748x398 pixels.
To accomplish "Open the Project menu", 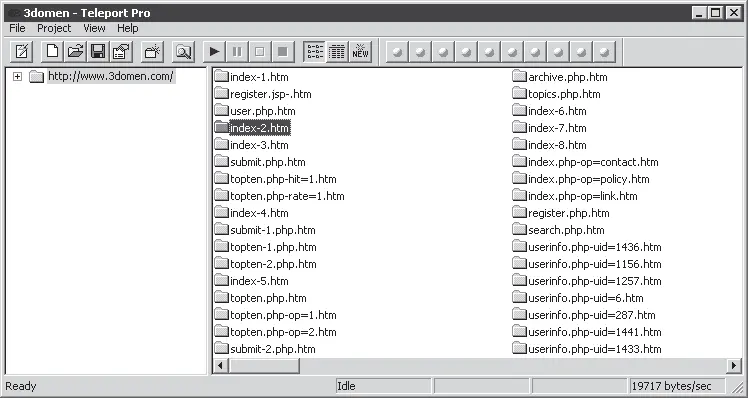I will (x=54, y=28).
